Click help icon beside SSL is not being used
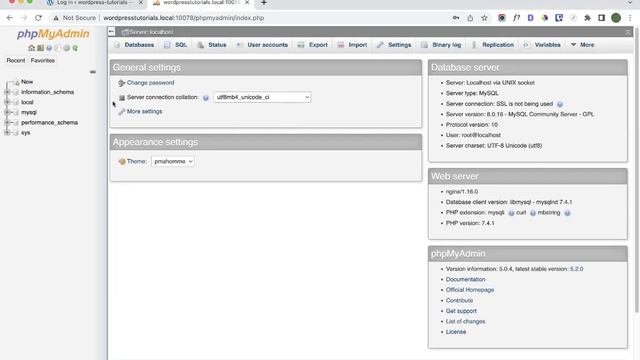Image resolution: width=640 pixels, height=360 pixels. (x=560, y=104)
